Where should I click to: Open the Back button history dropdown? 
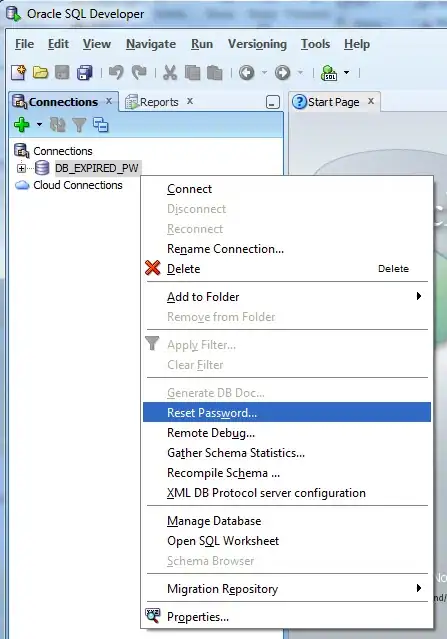264,73
